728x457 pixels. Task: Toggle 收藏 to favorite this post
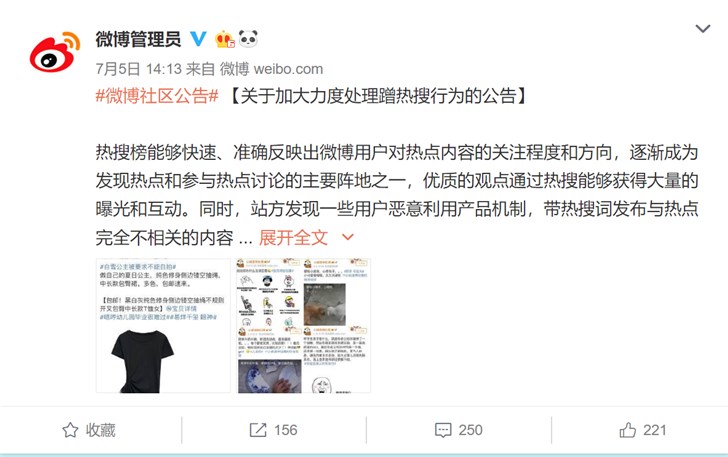[89, 430]
